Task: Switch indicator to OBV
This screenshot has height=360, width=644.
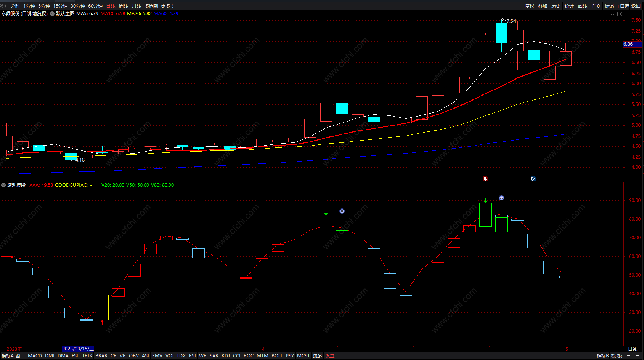Action: (134, 356)
